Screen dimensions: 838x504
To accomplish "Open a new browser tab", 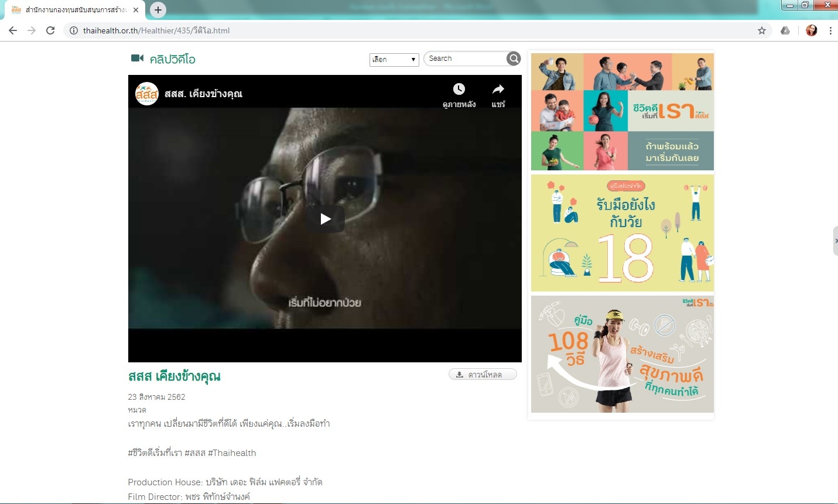I will click(158, 10).
